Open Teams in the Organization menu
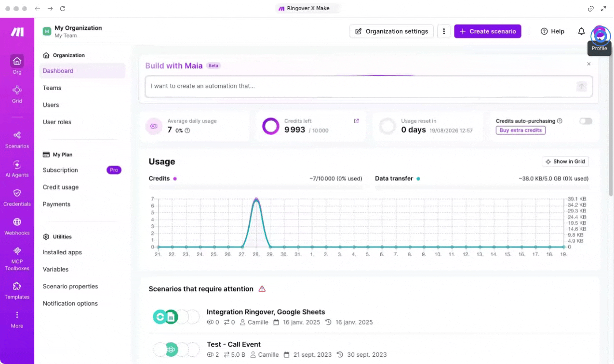Viewport: 614px width, 364px height. (x=52, y=88)
